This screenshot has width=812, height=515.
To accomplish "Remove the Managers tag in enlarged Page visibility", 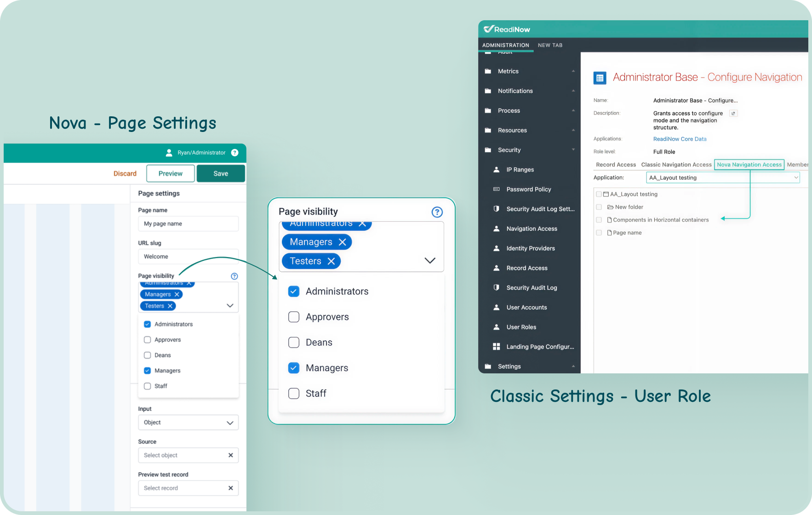I will point(342,242).
